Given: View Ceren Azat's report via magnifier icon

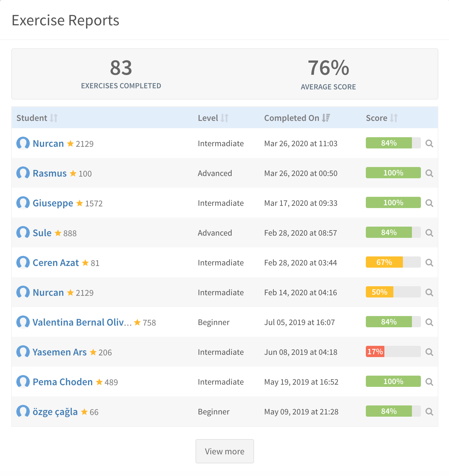Looking at the screenshot, I should (429, 263).
